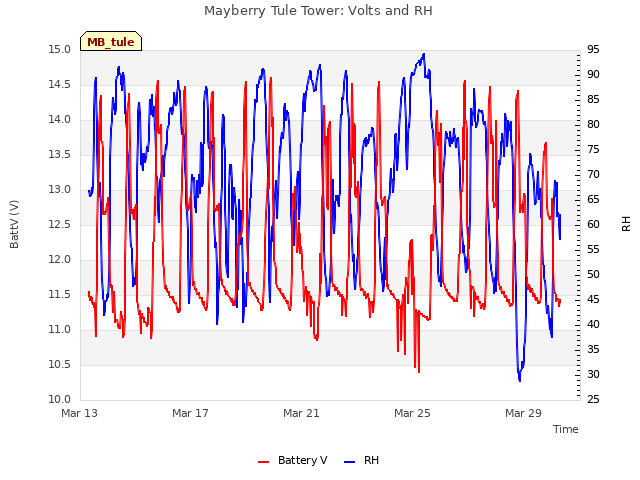Click the 10.0 left axis tick label
This screenshot has height=480, width=640.
[x=60, y=399]
